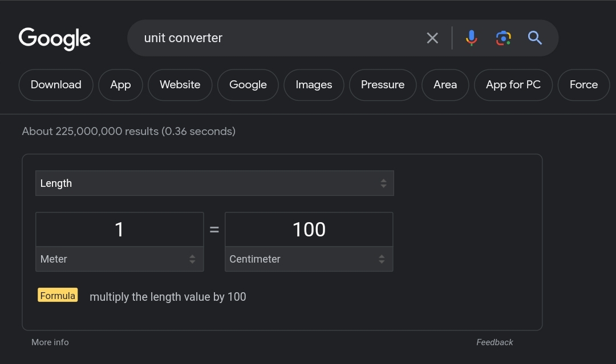Viewport: 616px width, 364px height.
Task: Select the Website filter chip
Action: (180, 85)
